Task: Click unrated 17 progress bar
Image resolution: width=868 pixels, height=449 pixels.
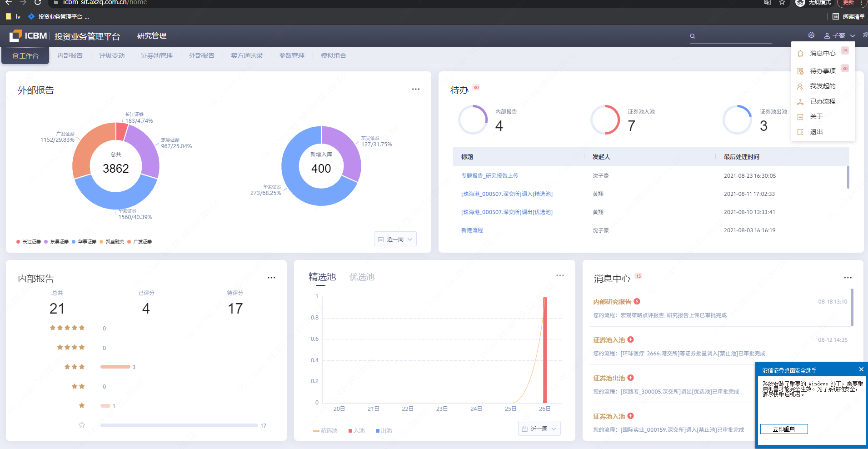Action: coord(179,425)
